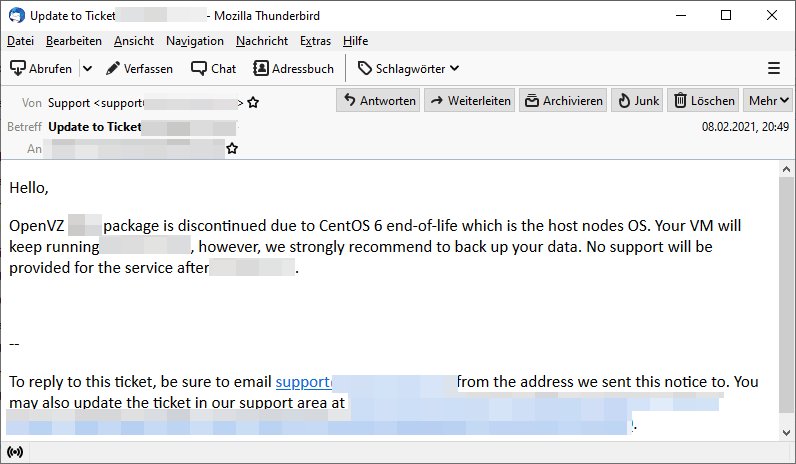Click the scroll up arrow of message pane

[x=786, y=170]
